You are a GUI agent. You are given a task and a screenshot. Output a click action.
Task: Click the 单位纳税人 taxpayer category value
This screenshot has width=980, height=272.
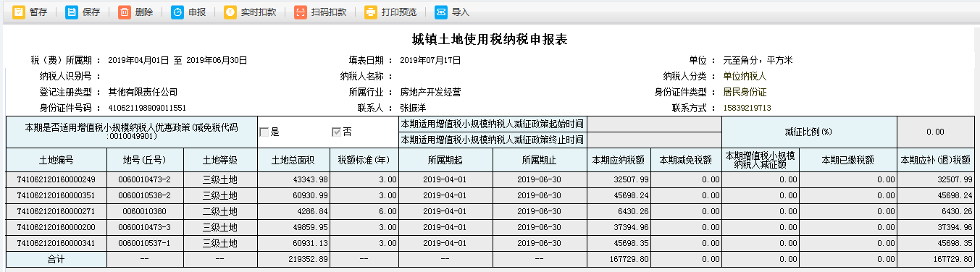pyautogui.click(x=745, y=77)
